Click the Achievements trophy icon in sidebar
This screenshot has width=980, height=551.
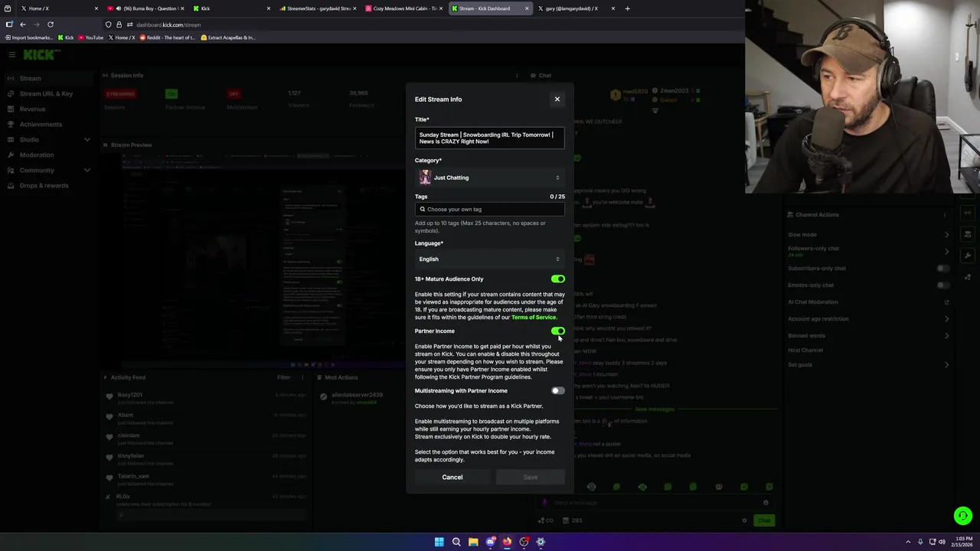tap(11, 124)
